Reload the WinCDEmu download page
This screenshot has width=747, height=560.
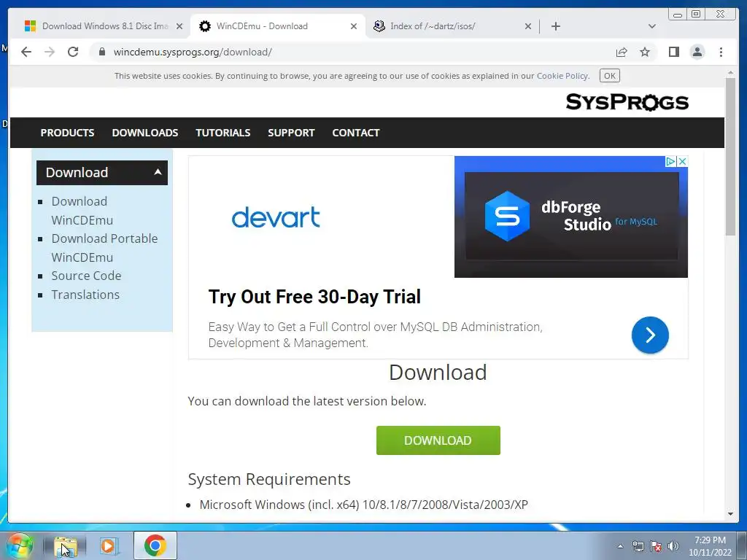[73, 52]
